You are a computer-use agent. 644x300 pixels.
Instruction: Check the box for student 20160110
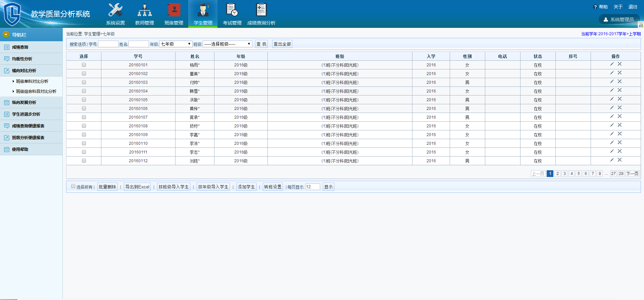point(84,143)
